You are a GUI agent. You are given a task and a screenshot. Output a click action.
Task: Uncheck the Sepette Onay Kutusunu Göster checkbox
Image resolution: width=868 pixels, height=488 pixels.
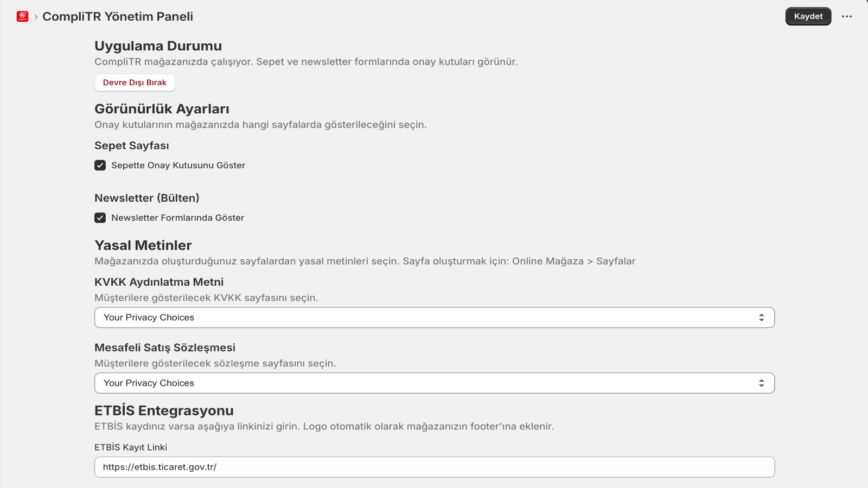pos(100,165)
